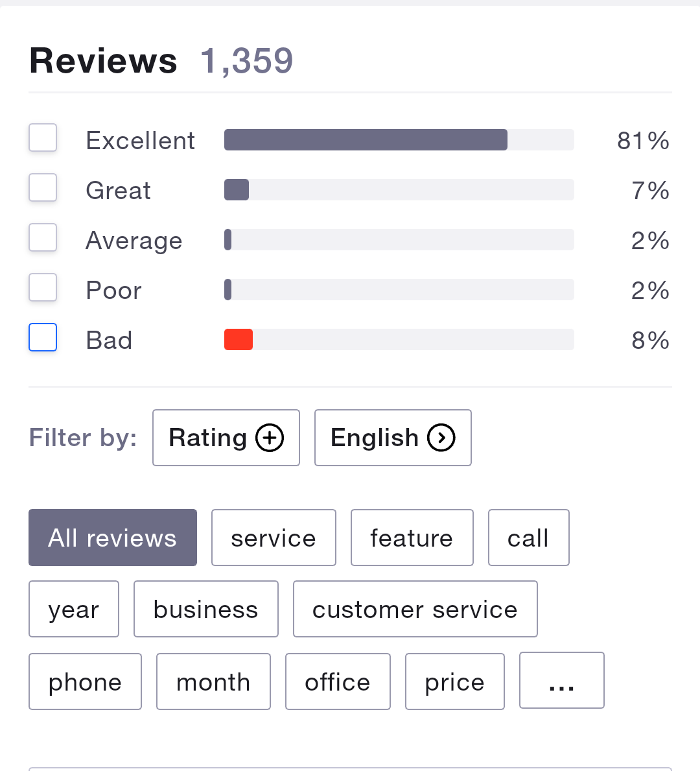Tick the Great rating checkbox
This screenshot has height=771, width=700.
coord(43,188)
